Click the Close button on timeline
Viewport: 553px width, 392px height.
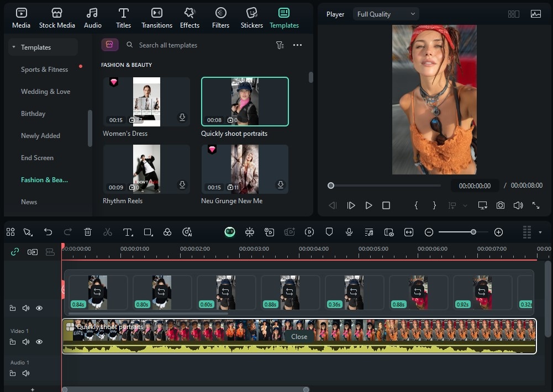click(299, 337)
